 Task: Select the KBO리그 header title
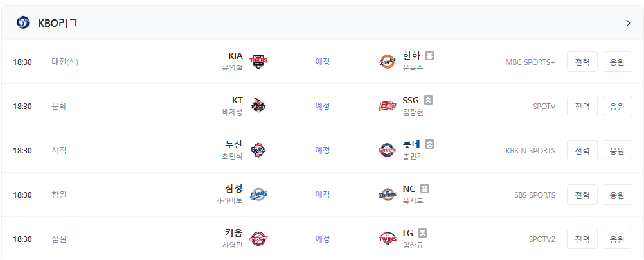(58, 23)
